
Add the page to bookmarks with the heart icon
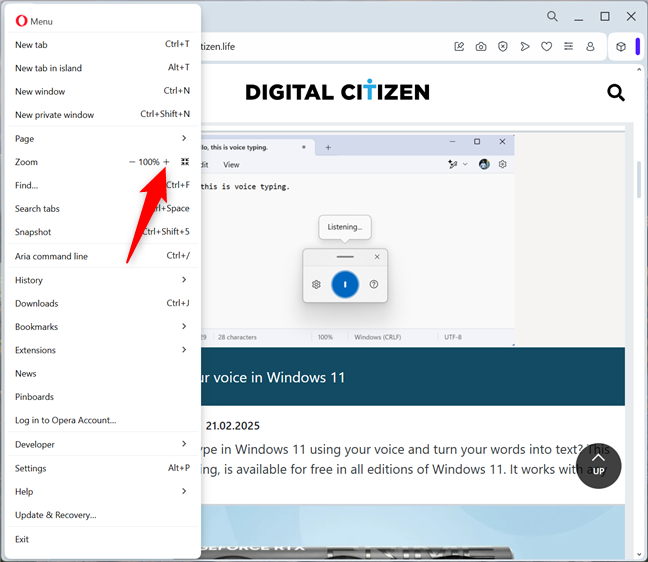tap(546, 46)
